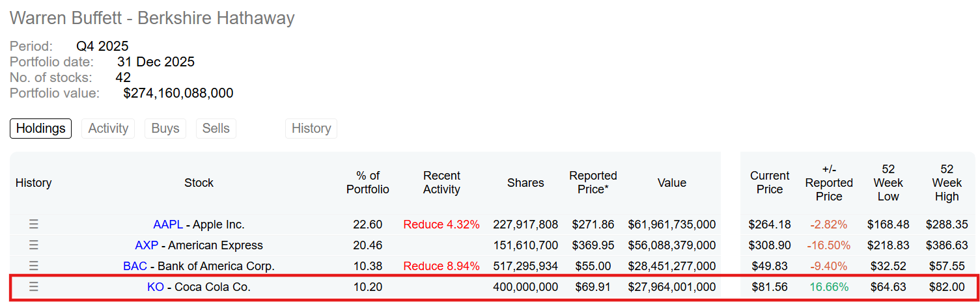Image resolution: width=980 pixels, height=302 pixels.
Task: Open history icon for Apple row
Action: click(34, 225)
